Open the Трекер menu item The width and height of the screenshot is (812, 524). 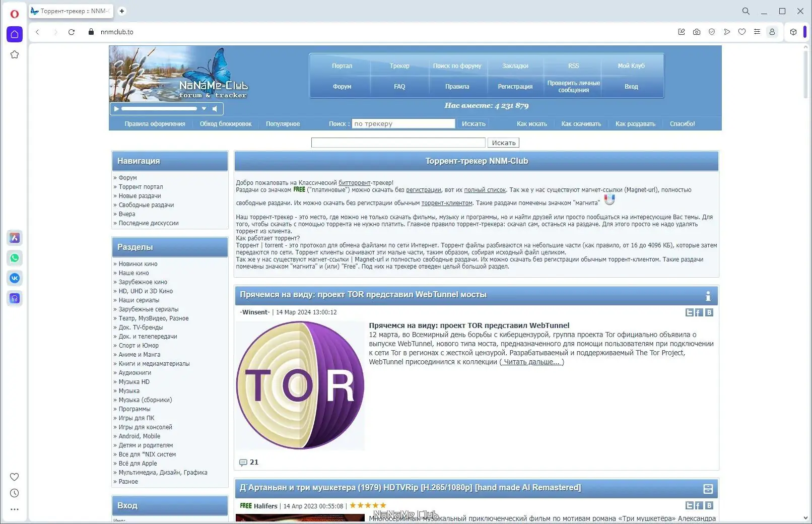point(399,66)
